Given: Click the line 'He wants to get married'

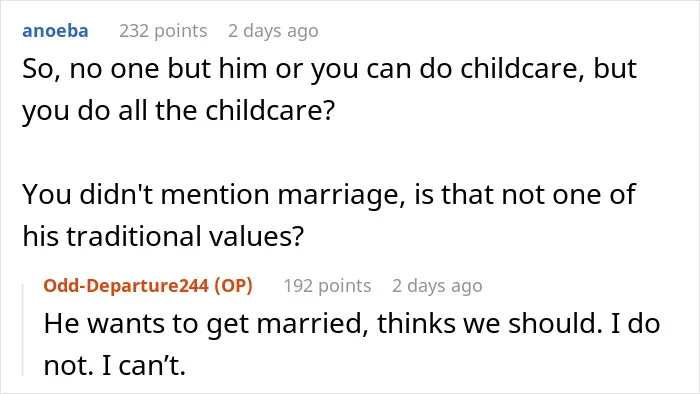Looking at the screenshot, I should click(x=352, y=323).
